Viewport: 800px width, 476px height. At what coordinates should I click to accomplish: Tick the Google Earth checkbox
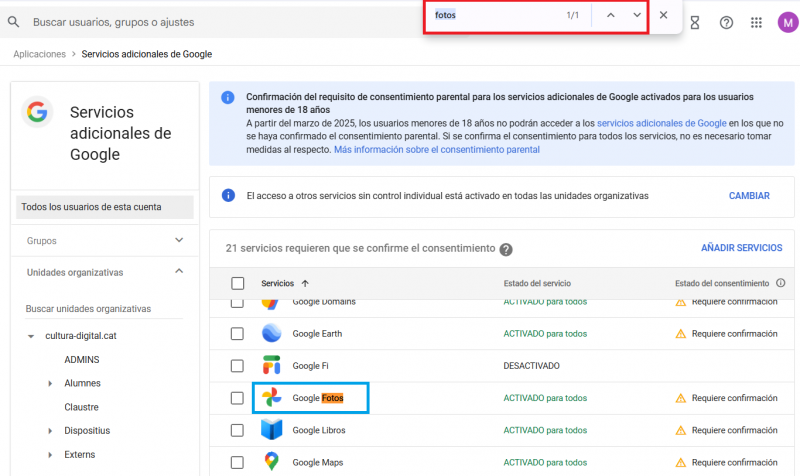pos(237,334)
